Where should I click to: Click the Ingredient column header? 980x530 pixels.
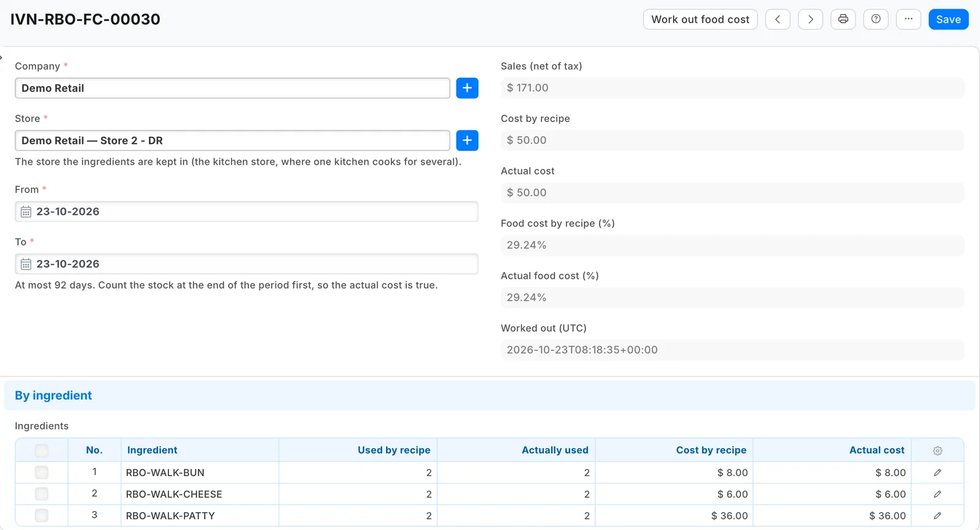coord(200,450)
